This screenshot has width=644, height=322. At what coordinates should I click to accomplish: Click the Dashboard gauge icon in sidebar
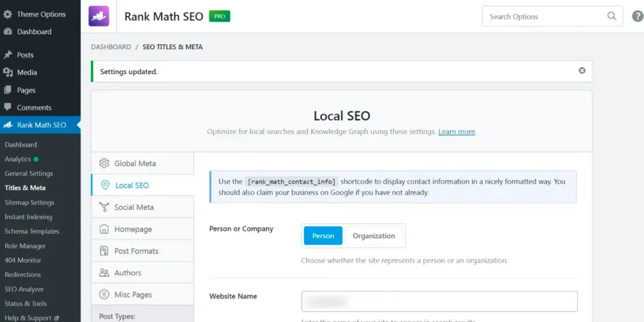[x=7, y=32]
